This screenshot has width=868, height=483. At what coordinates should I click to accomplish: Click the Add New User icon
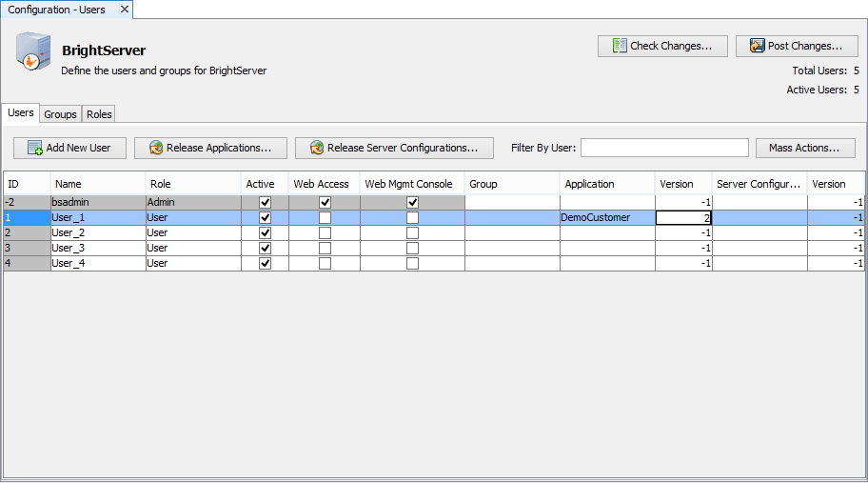[x=35, y=148]
